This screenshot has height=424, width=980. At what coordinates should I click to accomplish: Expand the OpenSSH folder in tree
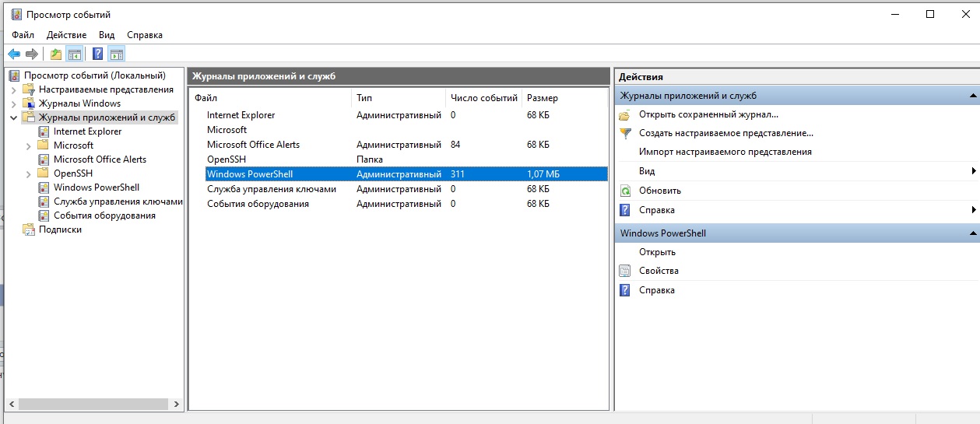tap(28, 173)
